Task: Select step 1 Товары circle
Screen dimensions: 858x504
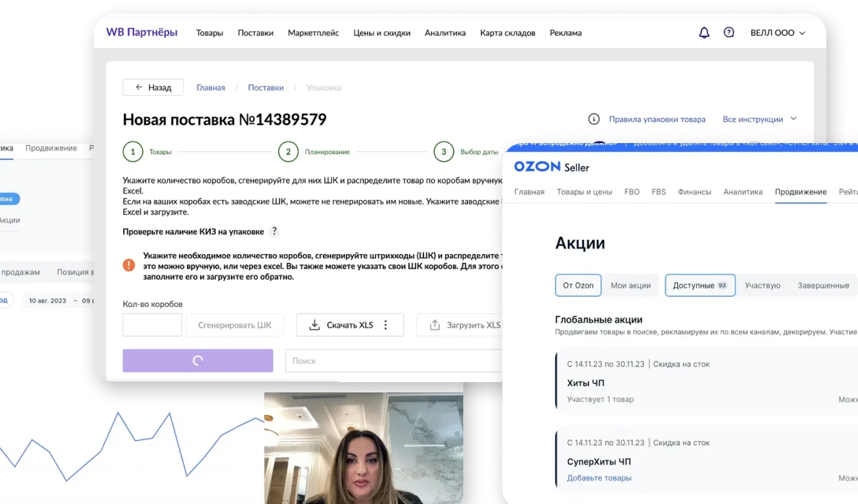Action: (x=133, y=152)
